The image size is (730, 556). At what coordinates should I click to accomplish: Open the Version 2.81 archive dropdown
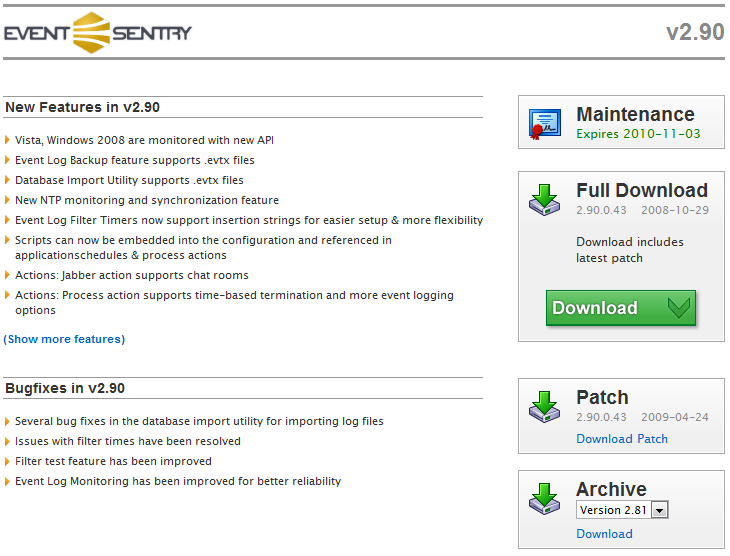point(622,510)
